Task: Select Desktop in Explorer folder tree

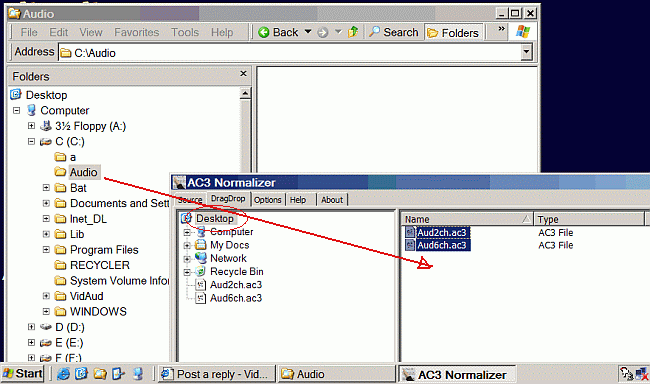Action: click(x=46, y=95)
